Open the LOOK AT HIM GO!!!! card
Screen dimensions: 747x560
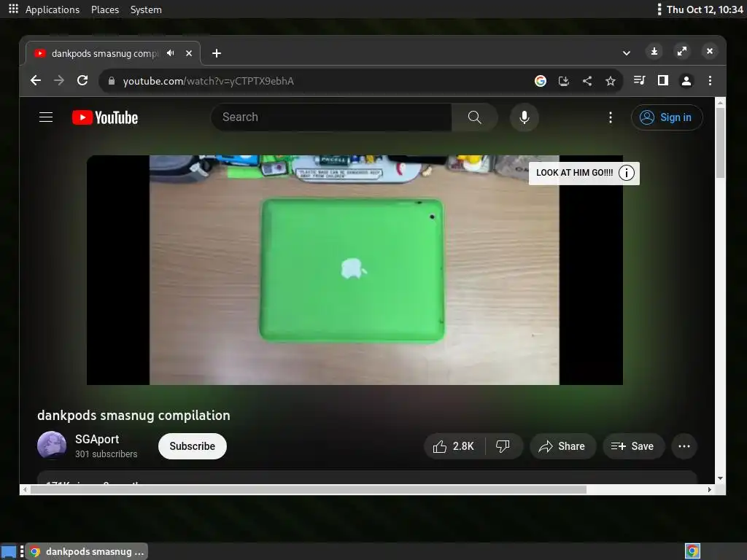tap(575, 173)
